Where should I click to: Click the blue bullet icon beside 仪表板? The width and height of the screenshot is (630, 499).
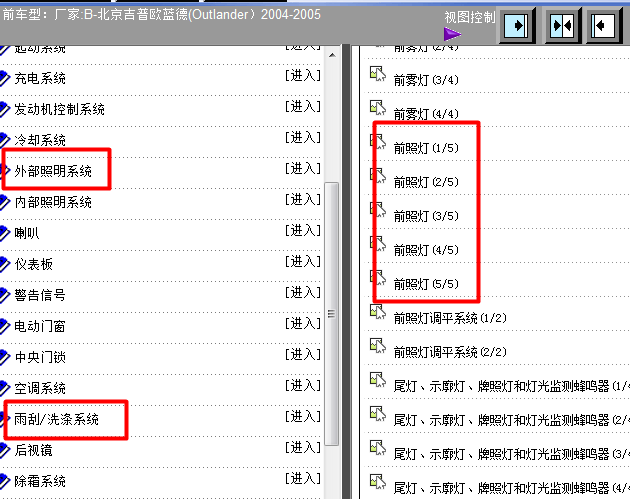pos(4,264)
